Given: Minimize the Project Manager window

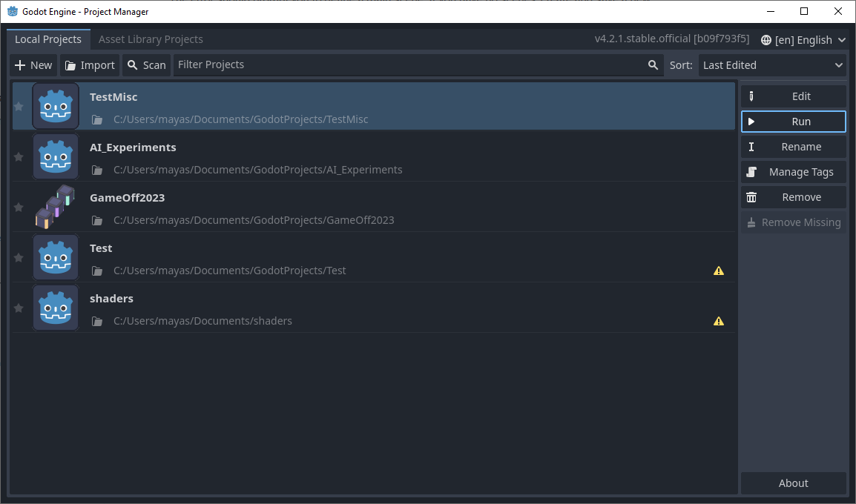Looking at the screenshot, I should (x=771, y=11).
